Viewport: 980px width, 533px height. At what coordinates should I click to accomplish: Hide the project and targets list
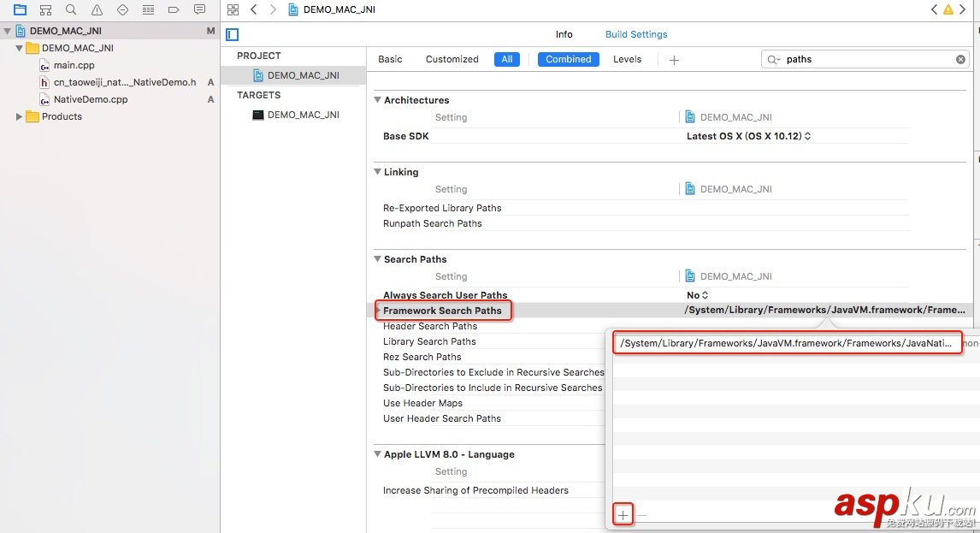tap(233, 34)
